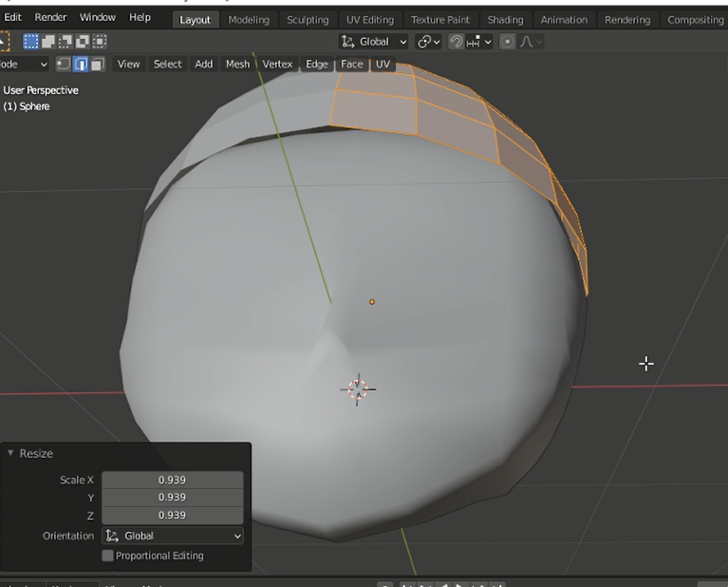Click the '(1) Sphere' object label

pyautogui.click(x=27, y=106)
